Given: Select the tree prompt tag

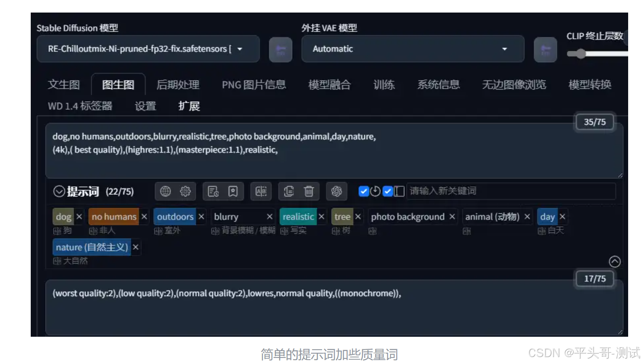Looking at the screenshot, I should click(x=342, y=216).
